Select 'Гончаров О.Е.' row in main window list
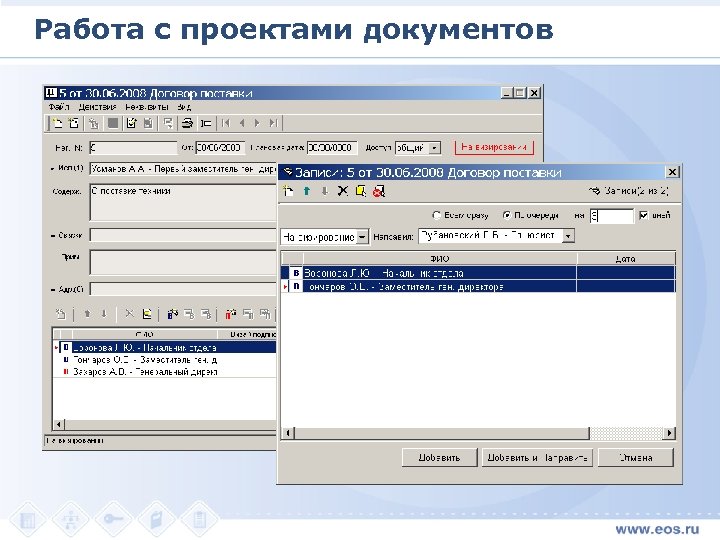Viewport: 720px width, 540px height. (165, 360)
